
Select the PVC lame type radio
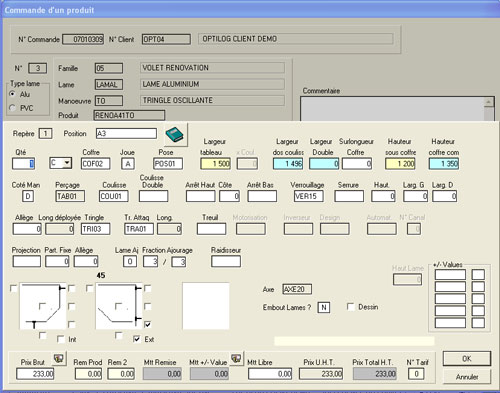[x=13, y=108]
